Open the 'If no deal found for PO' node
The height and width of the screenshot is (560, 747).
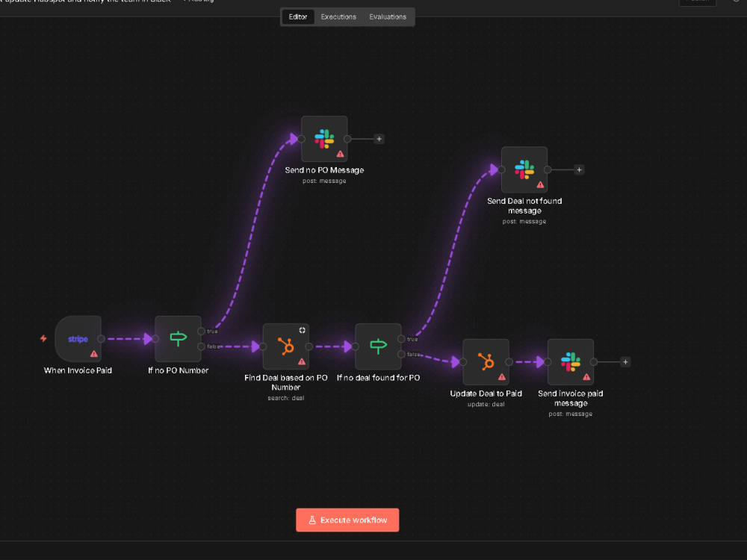point(378,346)
